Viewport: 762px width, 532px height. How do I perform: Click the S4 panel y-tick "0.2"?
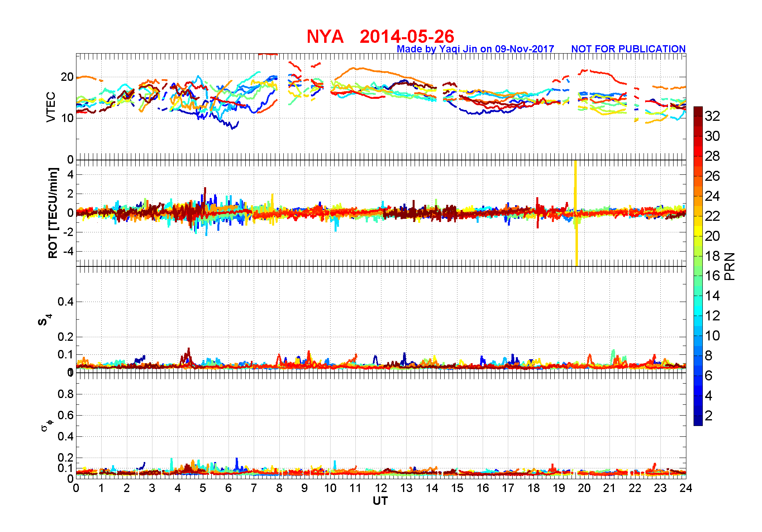[66, 337]
